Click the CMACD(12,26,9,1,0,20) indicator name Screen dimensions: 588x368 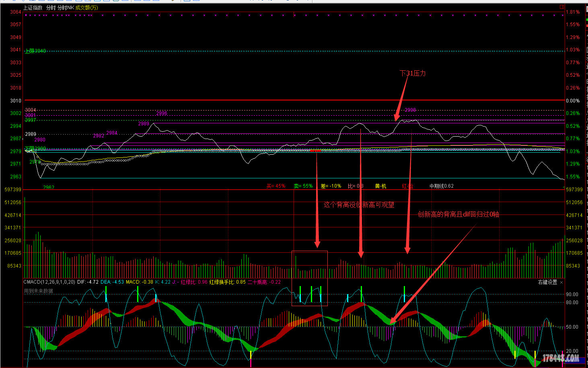pos(49,282)
